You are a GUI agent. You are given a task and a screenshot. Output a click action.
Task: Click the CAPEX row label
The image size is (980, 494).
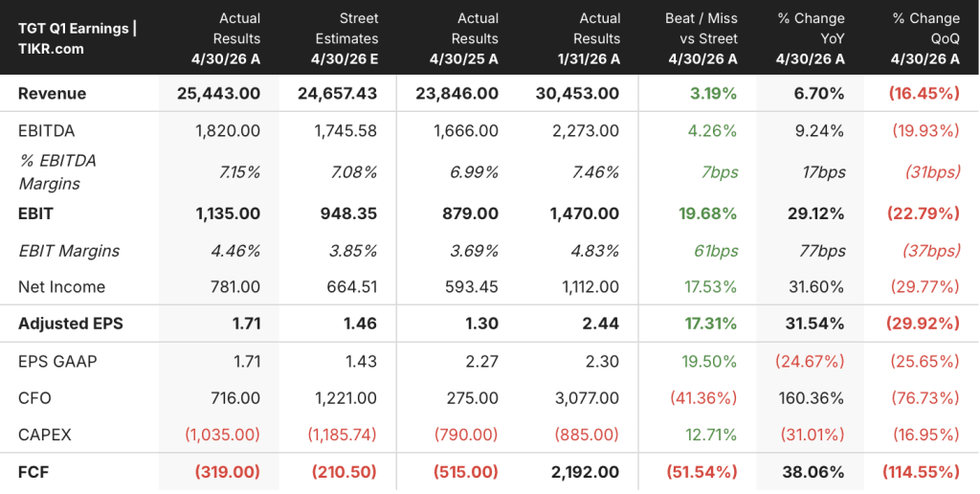pos(44,435)
